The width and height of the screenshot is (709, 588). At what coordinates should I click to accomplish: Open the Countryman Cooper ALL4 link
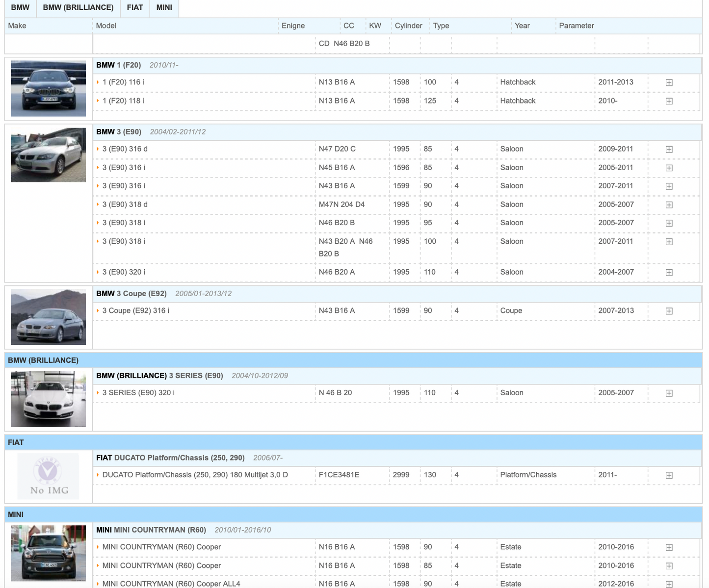point(171,584)
